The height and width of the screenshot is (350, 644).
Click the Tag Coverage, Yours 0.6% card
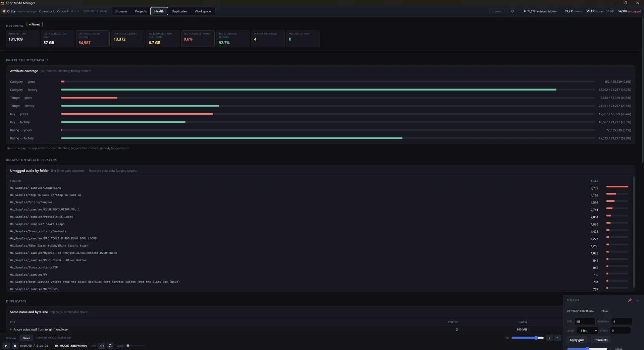pyautogui.click(x=198, y=39)
